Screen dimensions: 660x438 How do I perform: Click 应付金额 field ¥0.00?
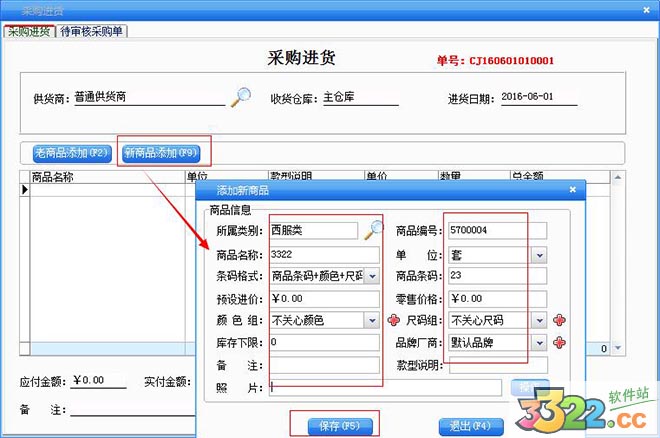(x=98, y=381)
